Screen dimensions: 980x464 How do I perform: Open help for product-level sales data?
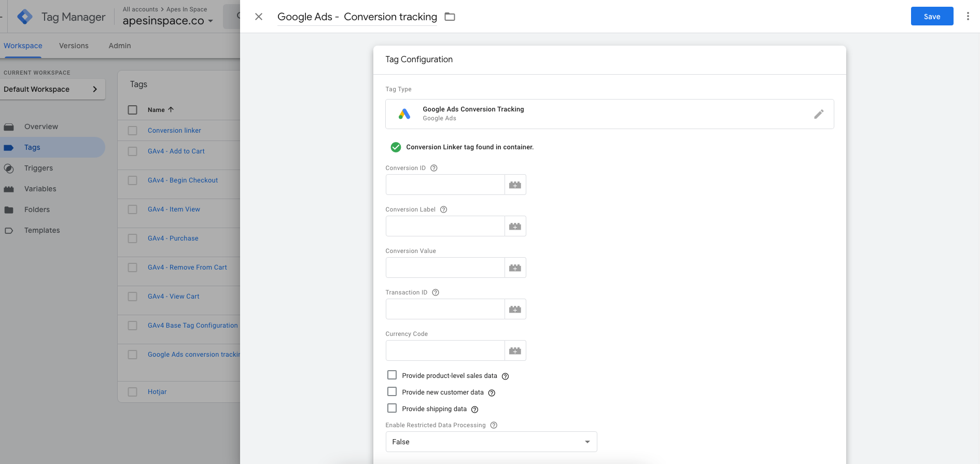point(505,376)
